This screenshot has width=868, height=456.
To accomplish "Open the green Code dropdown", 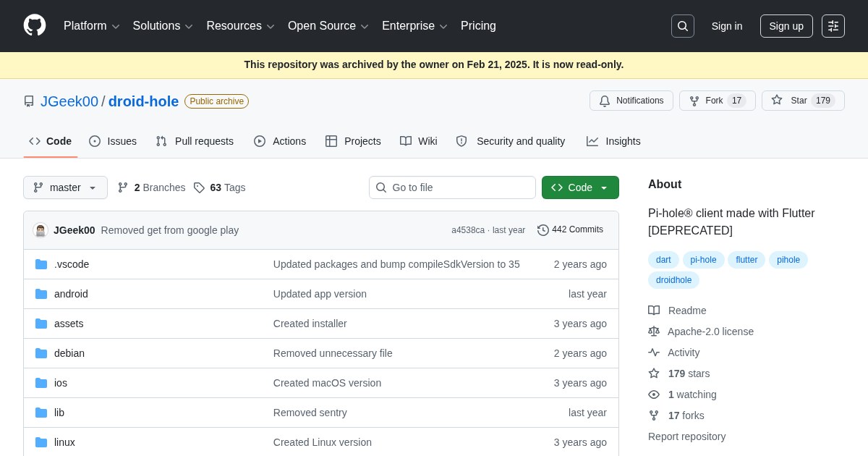I will point(580,187).
